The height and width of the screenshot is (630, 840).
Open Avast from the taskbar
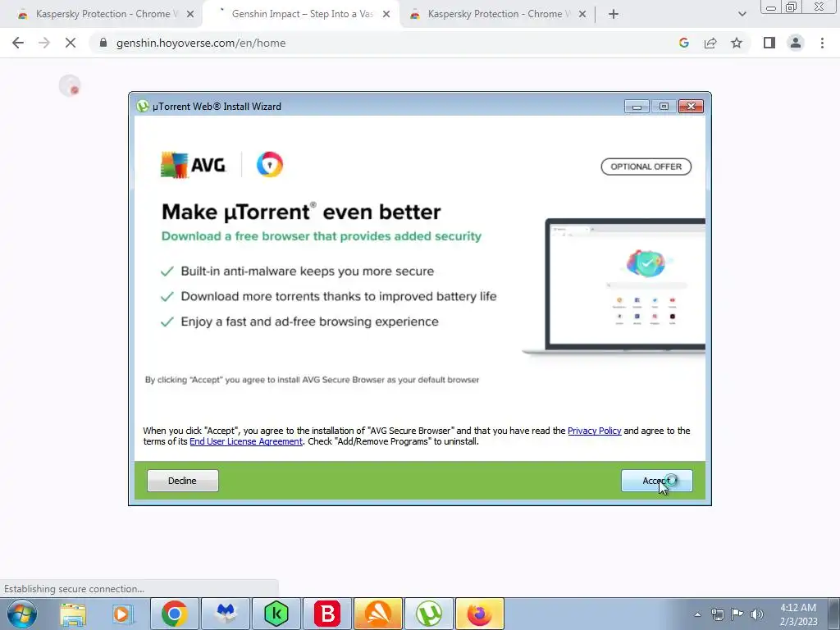(378, 614)
